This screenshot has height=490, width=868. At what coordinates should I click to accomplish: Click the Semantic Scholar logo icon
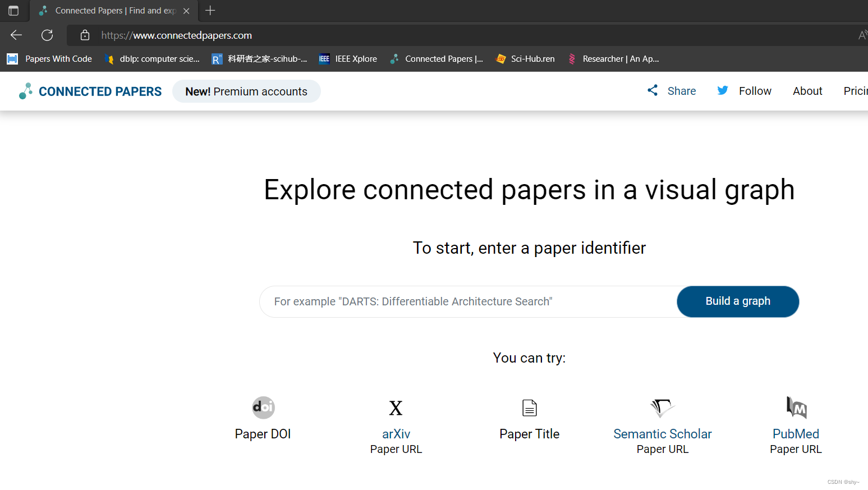(663, 407)
